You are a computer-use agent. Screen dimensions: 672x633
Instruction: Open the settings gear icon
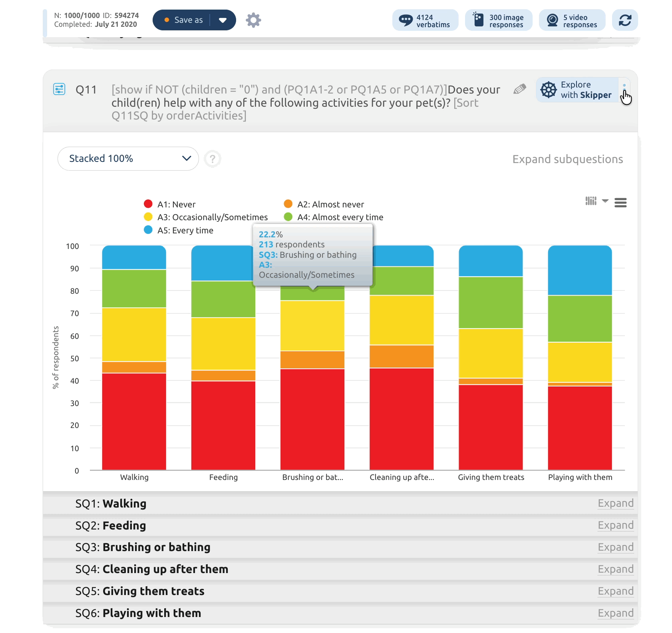click(253, 20)
